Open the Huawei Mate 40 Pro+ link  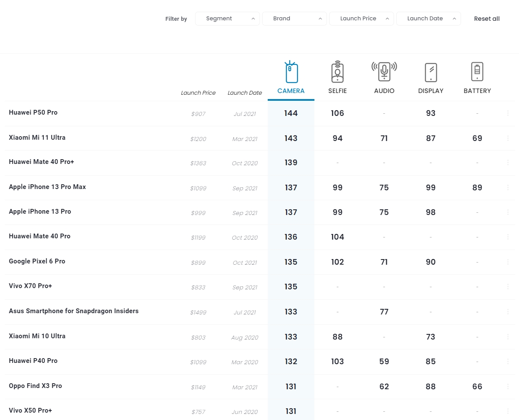(x=42, y=162)
